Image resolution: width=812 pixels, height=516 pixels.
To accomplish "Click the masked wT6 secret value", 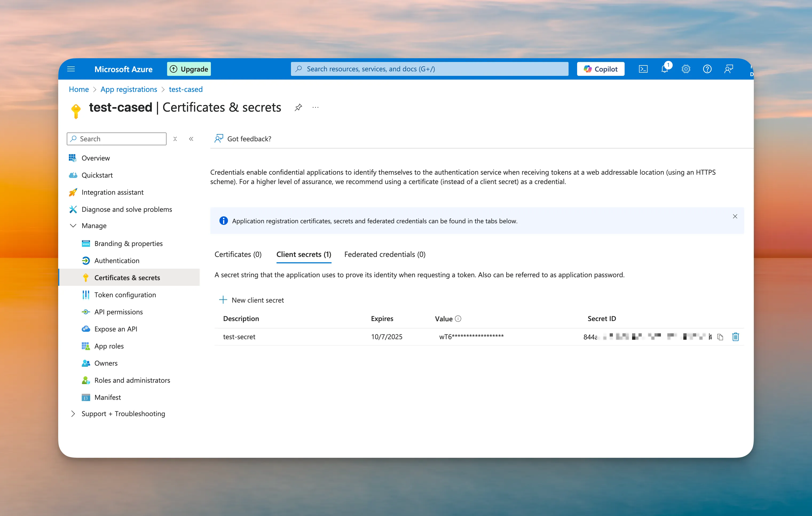I will pyautogui.click(x=471, y=337).
